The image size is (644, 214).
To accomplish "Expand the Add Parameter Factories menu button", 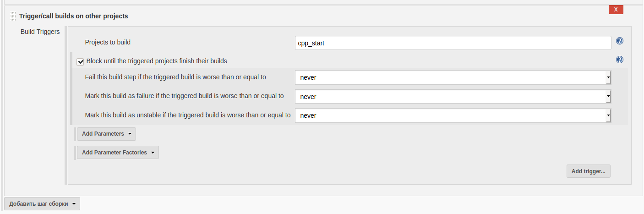I will click(118, 153).
